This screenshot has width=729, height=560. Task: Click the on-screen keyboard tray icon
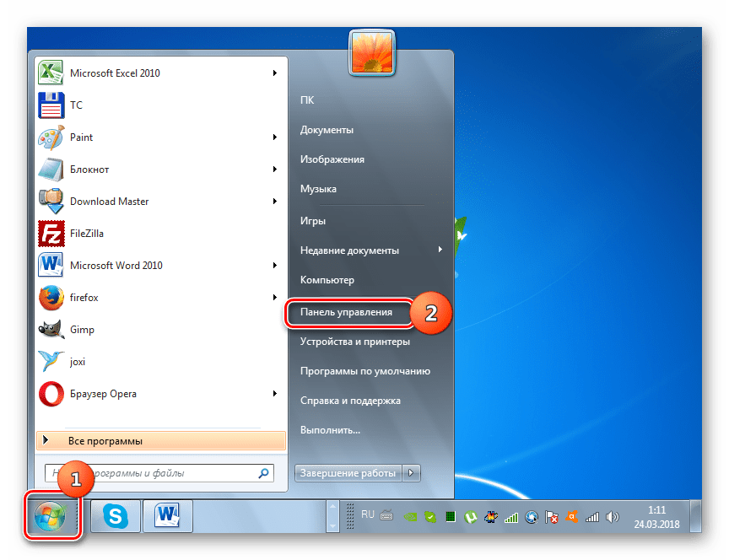pos(386,515)
